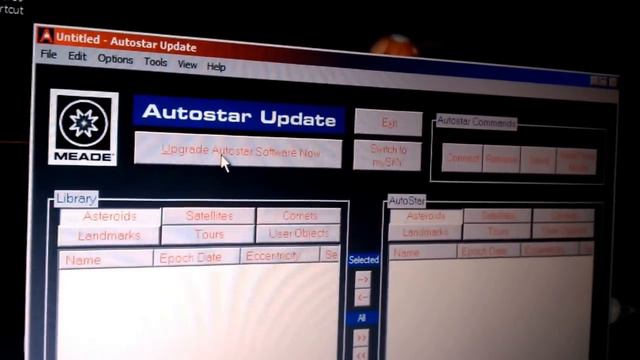This screenshot has width=640, height=360.
Task: Click Epoch Date column header in Library list
Action: [196, 258]
